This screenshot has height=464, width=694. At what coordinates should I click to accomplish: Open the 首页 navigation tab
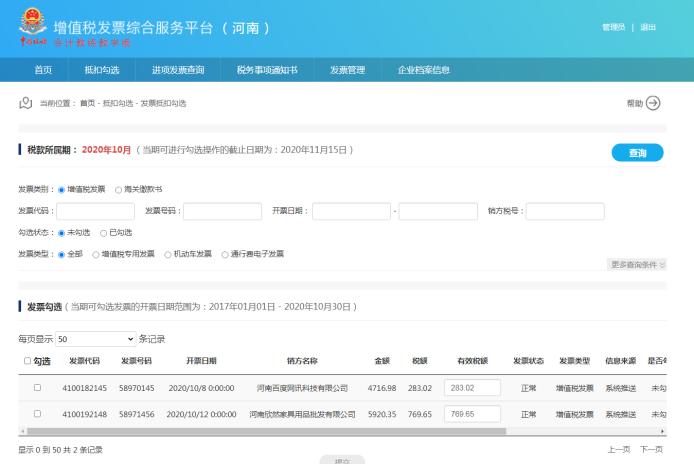(x=43, y=70)
